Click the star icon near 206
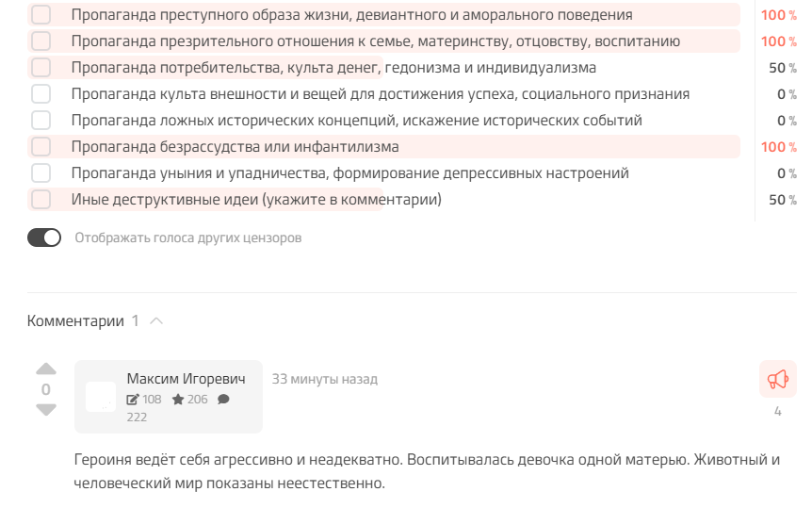 (x=178, y=400)
